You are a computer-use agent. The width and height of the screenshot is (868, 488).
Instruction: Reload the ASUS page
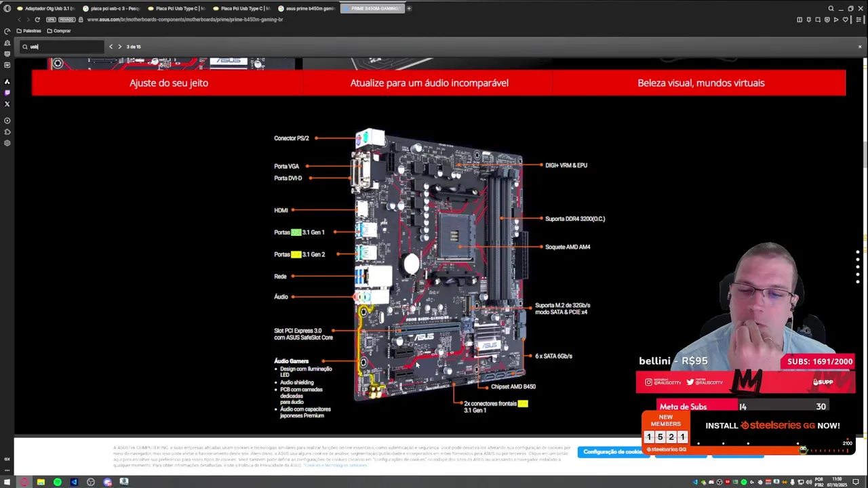[37, 20]
